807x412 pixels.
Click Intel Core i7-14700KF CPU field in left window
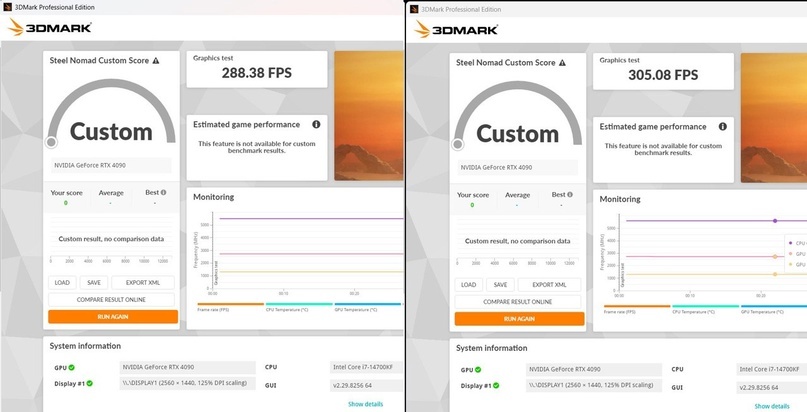[366, 367]
